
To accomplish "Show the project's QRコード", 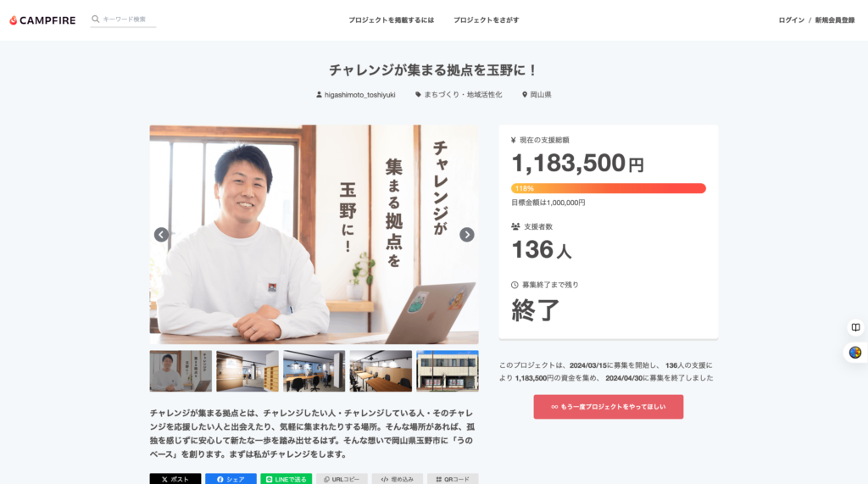I will click(453, 479).
